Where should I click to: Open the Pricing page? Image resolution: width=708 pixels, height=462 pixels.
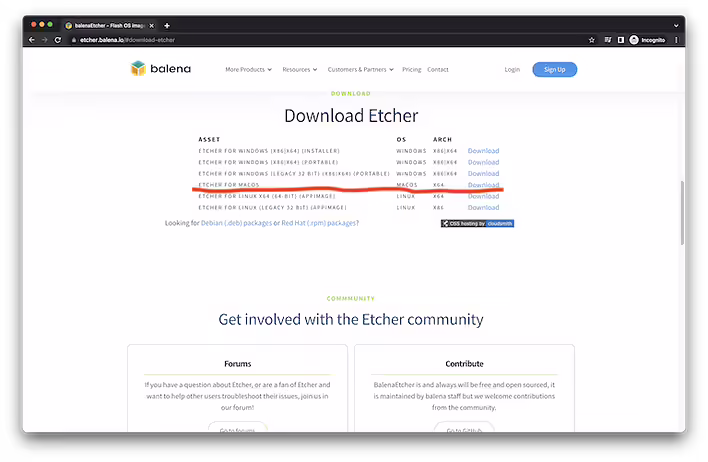coord(411,70)
